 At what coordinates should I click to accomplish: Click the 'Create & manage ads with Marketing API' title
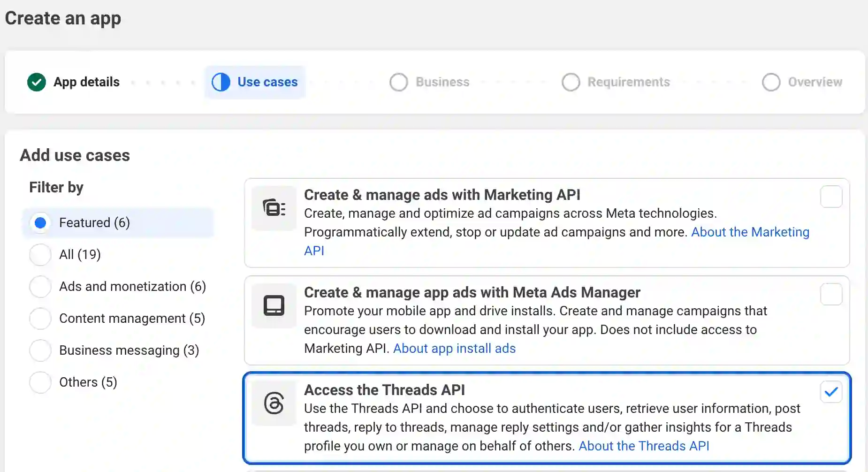[x=442, y=195]
